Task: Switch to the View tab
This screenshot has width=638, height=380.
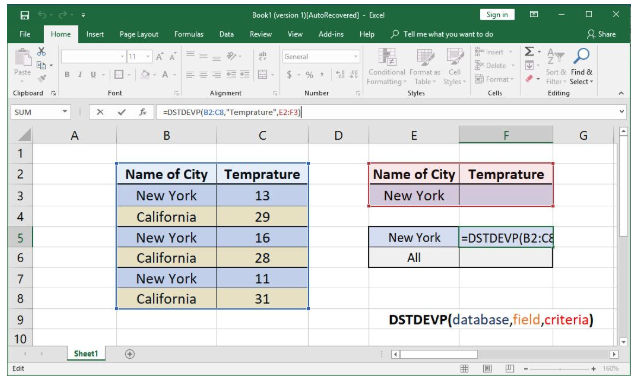Action: point(295,34)
